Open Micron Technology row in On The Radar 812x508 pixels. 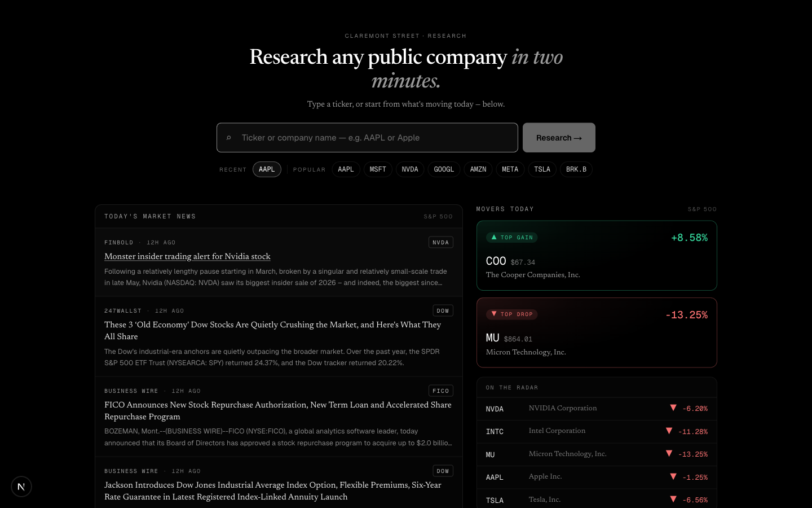(597, 454)
